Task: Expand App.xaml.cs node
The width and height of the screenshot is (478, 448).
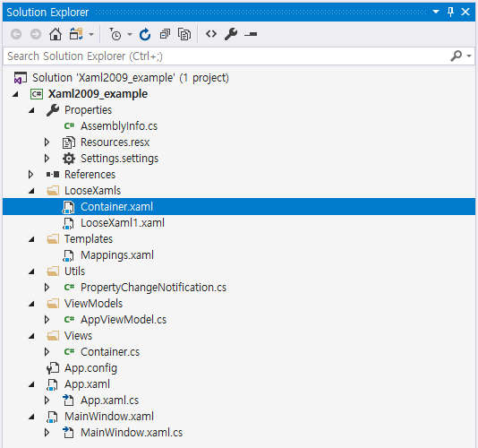Action: point(47,401)
